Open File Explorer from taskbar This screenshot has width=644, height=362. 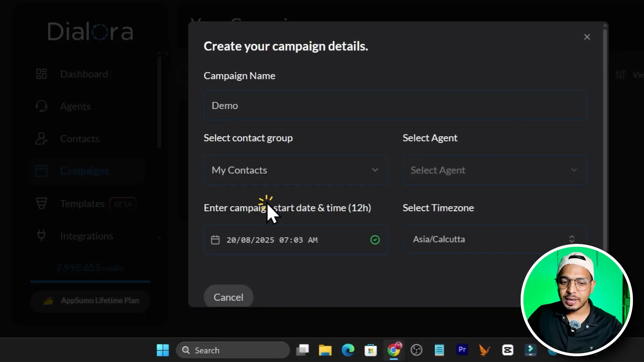coord(325,350)
